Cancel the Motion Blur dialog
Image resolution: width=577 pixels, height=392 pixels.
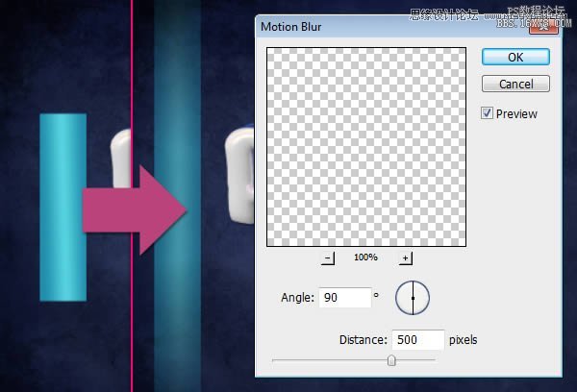click(515, 84)
